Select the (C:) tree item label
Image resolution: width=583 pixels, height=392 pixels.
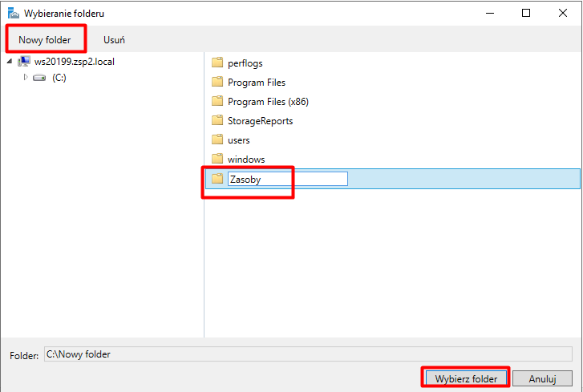pos(59,78)
